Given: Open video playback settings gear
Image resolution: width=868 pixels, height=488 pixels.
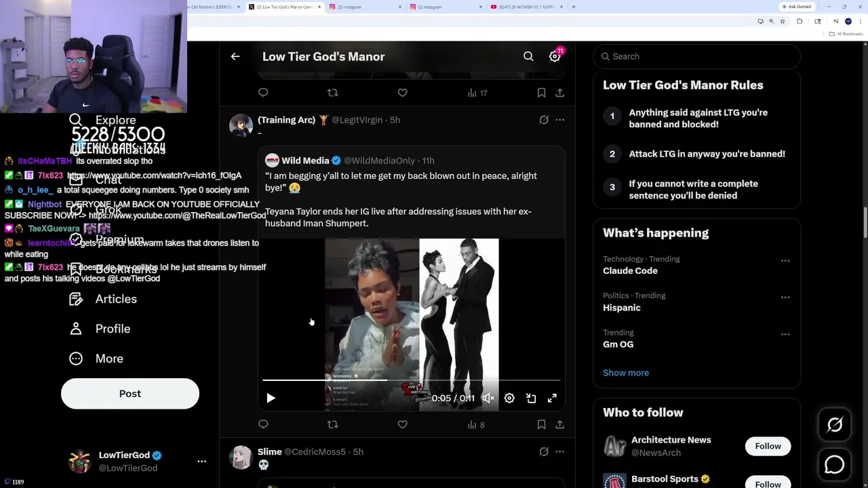Looking at the screenshot, I should pyautogui.click(x=509, y=399).
